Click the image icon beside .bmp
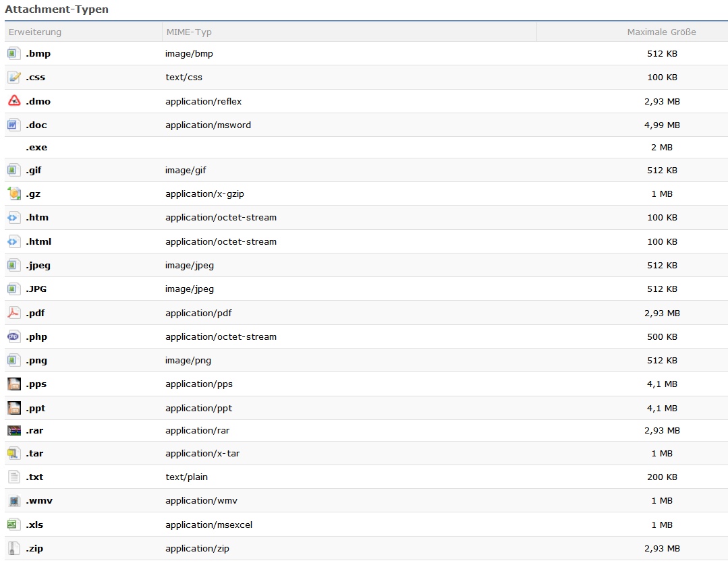728x567 pixels. (13, 53)
